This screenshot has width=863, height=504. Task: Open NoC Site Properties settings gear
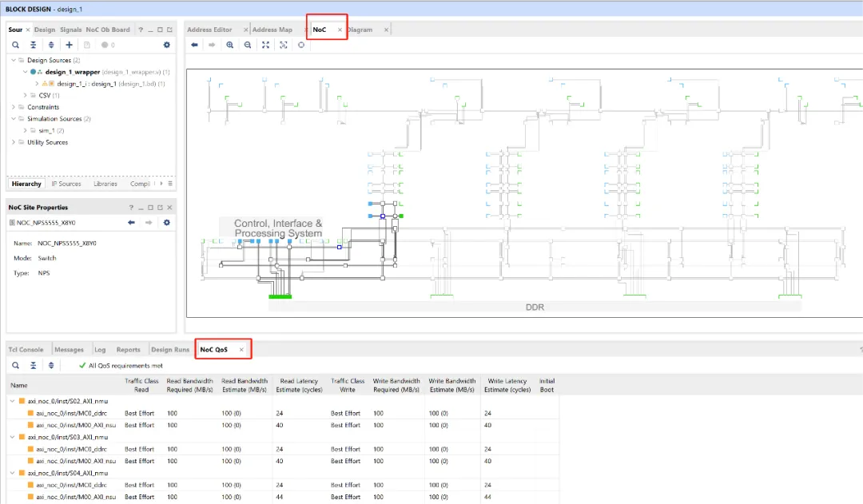coord(167,222)
